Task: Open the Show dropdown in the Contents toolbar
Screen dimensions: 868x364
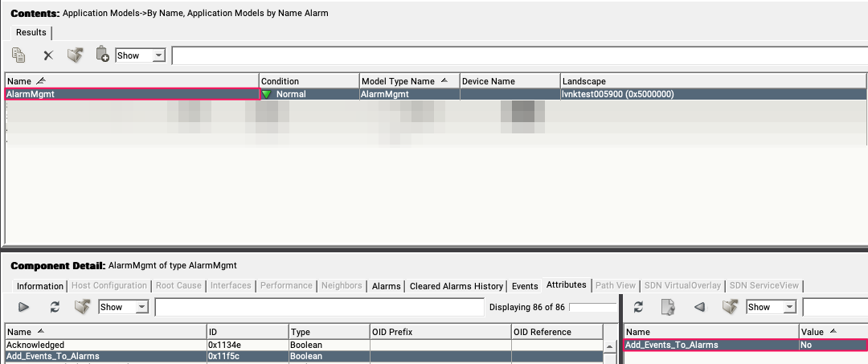Action: coord(140,55)
